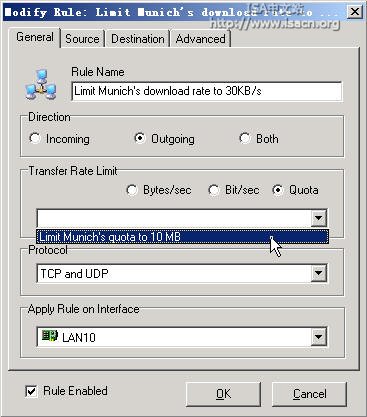This screenshot has width=367, height=417.
Task: Choose the Bit/sec rate limit option
Action: pyautogui.click(x=213, y=190)
